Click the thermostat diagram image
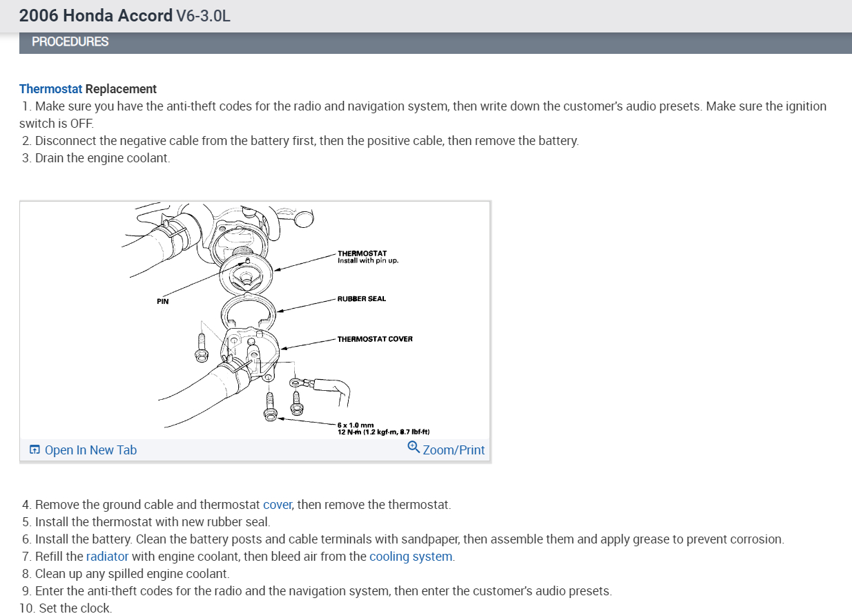The height and width of the screenshot is (616, 852). pos(255,320)
